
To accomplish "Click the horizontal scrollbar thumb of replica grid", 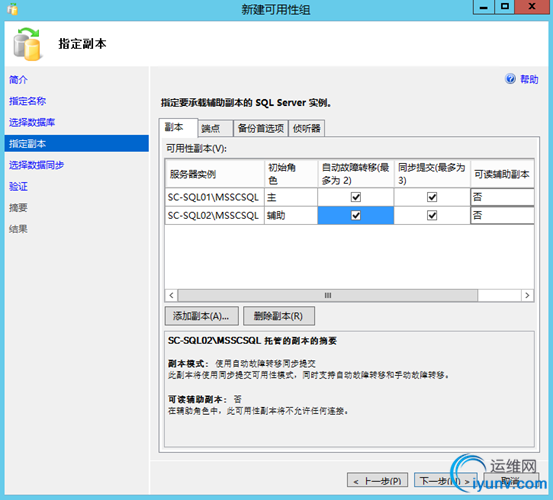I will (x=328, y=295).
